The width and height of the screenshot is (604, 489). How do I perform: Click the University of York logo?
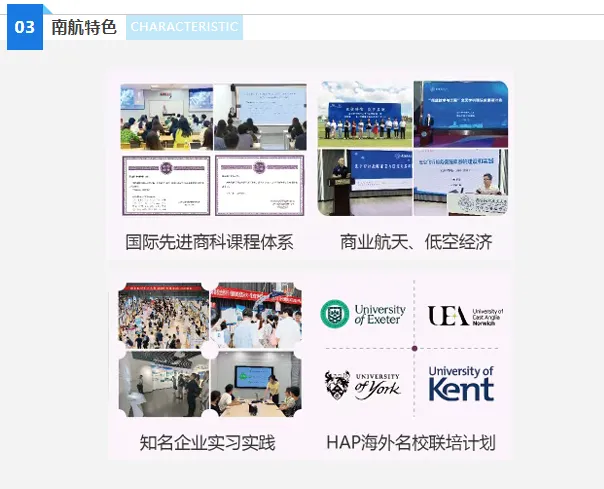362,385
